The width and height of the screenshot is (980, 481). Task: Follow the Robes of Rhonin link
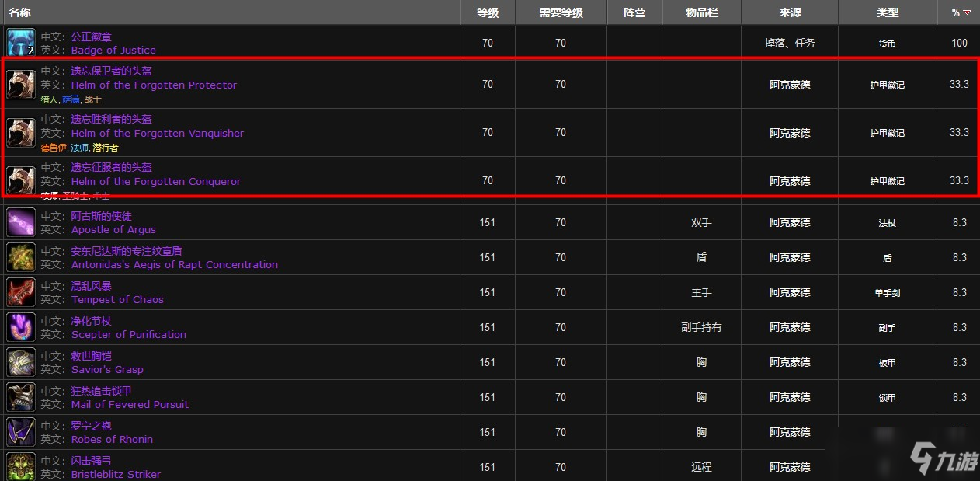click(x=112, y=439)
